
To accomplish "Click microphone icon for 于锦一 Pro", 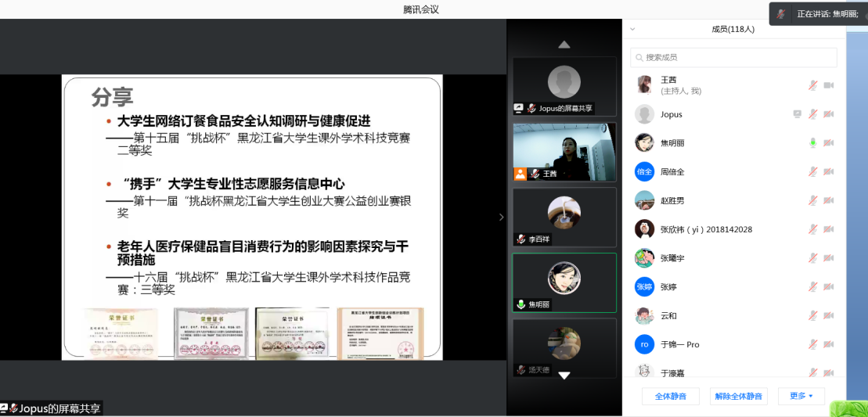I will (812, 344).
